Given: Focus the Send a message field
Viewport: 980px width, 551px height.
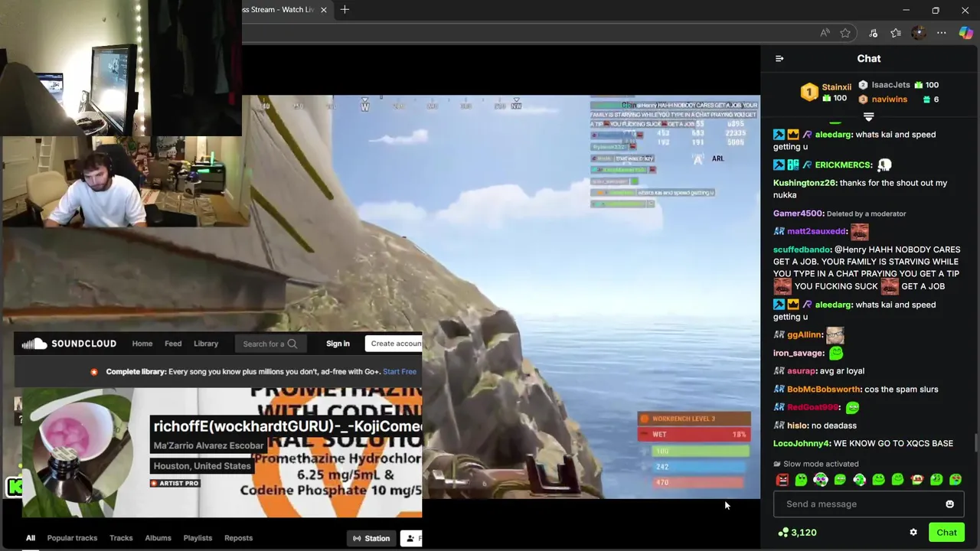Looking at the screenshot, I should pos(868,504).
